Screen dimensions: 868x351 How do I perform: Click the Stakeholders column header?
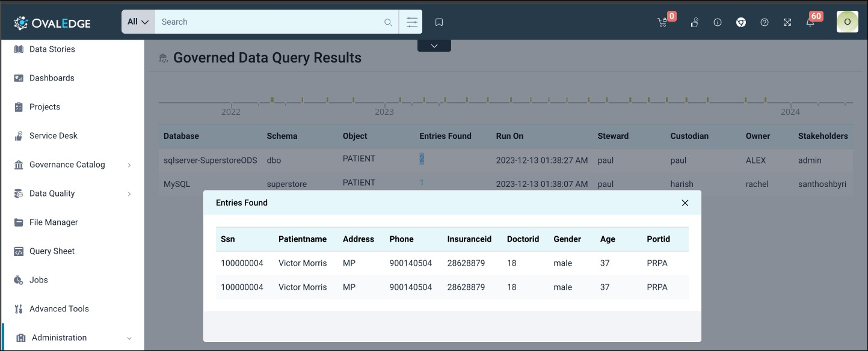tap(823, 136)
